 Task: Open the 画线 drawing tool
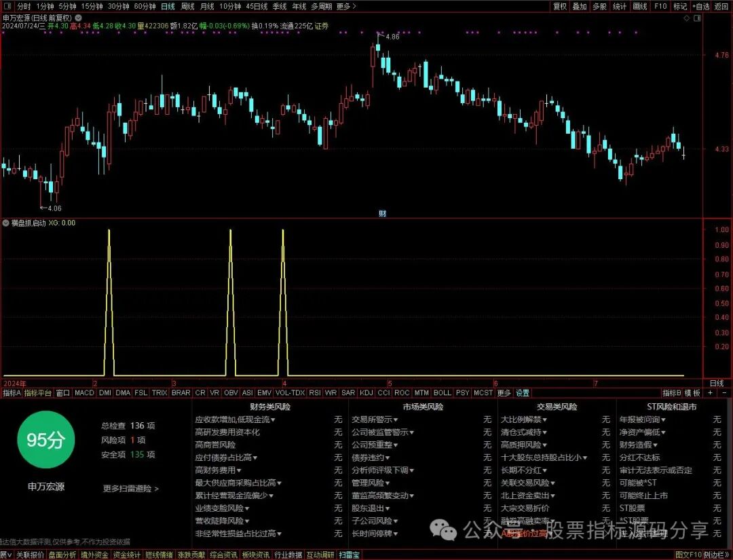pos(639,6)
